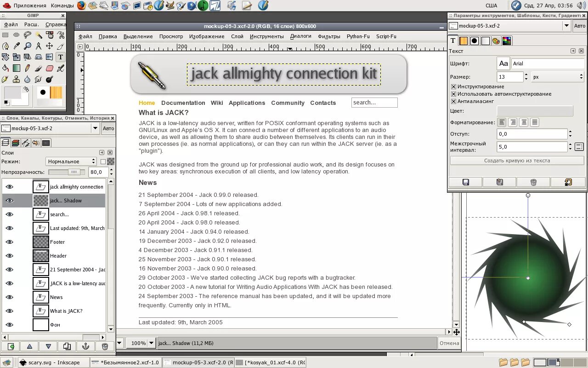Select the Pencil tool
This screenshot has width=588, height=368.
tap(28, 68)
